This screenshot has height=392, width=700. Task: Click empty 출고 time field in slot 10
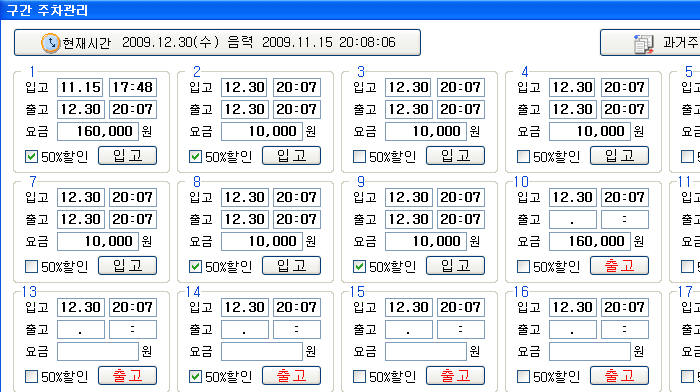click(x=625, y=220)
